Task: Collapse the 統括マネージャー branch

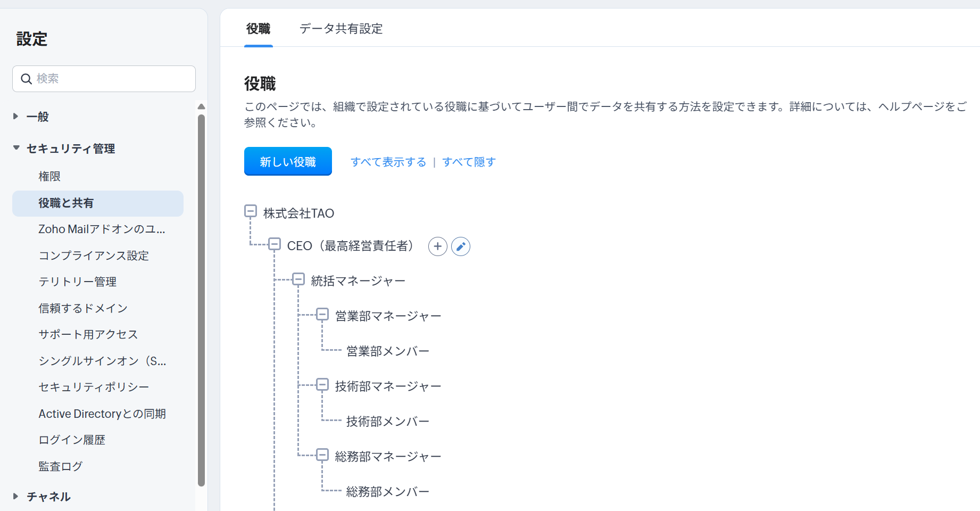Action: coord(298,279)
